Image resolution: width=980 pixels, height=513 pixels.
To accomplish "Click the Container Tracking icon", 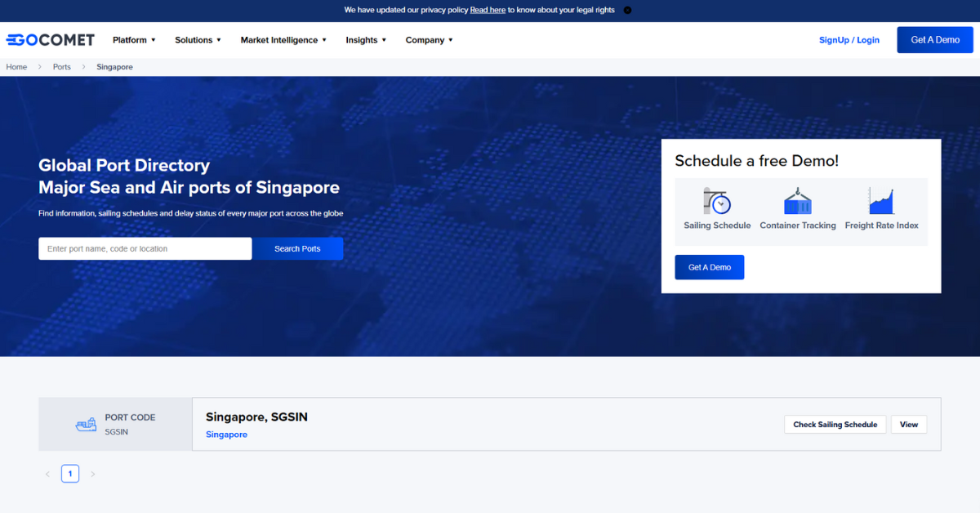I will click(798, 201).
